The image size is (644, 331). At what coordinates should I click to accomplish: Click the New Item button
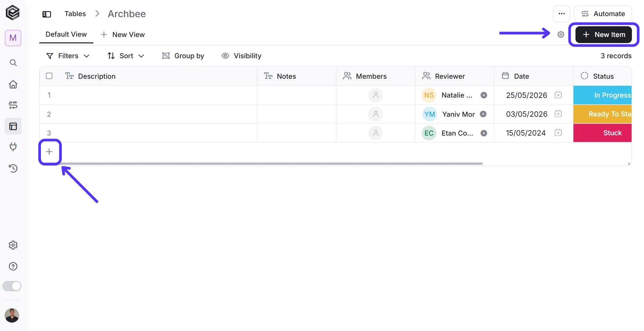(604, 35)
